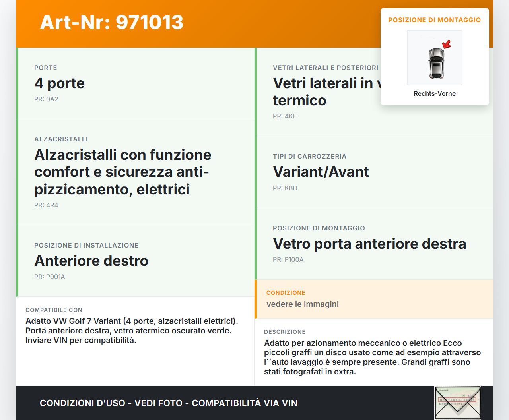Select the 'Anteriore destro' installation position
509x420 pixels.
pyautogui.click(x=91, y=261)
